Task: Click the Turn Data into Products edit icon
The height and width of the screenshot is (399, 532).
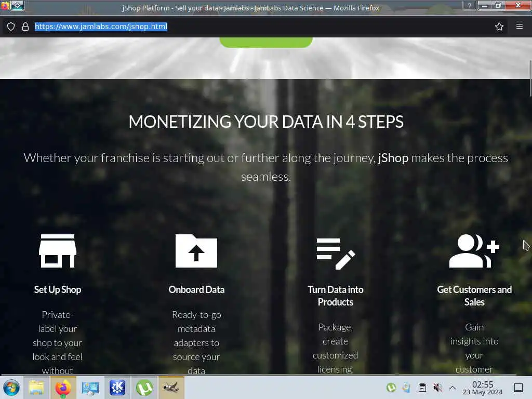Action: [336, 254]
